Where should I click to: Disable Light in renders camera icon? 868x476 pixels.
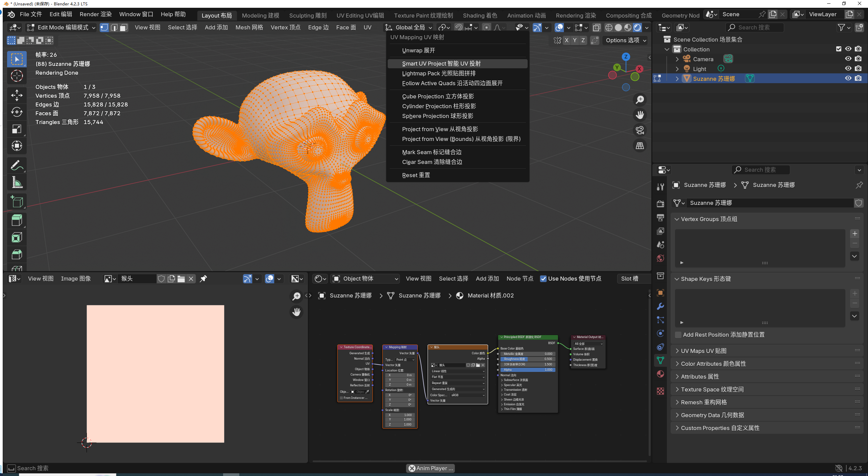coord(858,69)
